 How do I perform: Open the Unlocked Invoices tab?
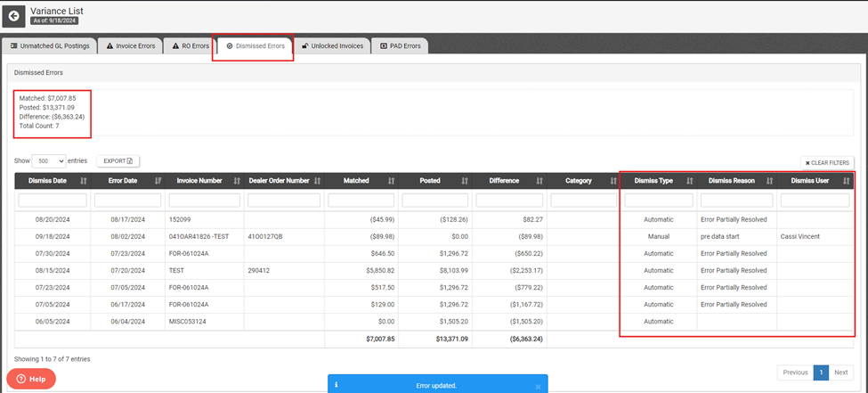332,46
